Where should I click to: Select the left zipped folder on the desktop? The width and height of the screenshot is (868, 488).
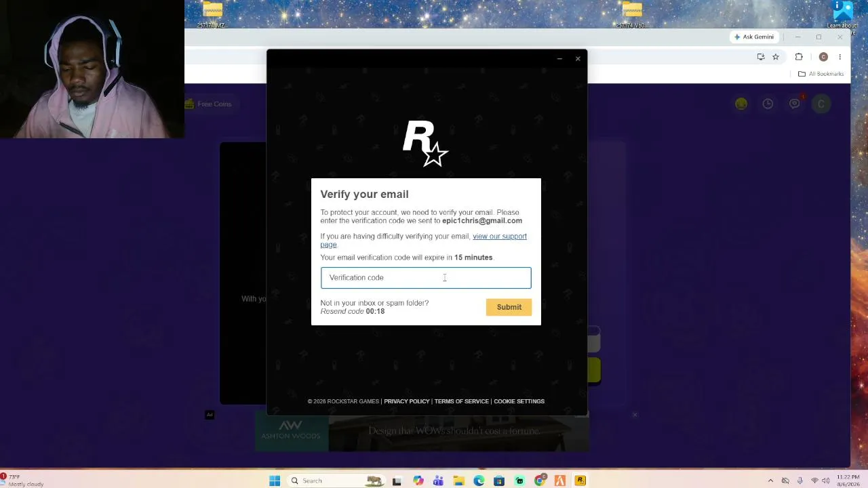coord(212,15)
